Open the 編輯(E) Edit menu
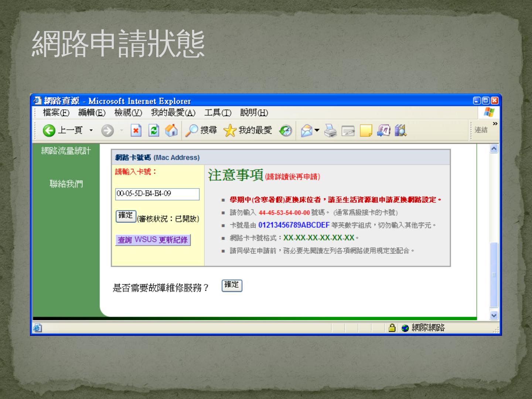This screenshot has height=399, width=532. (92, 112)
